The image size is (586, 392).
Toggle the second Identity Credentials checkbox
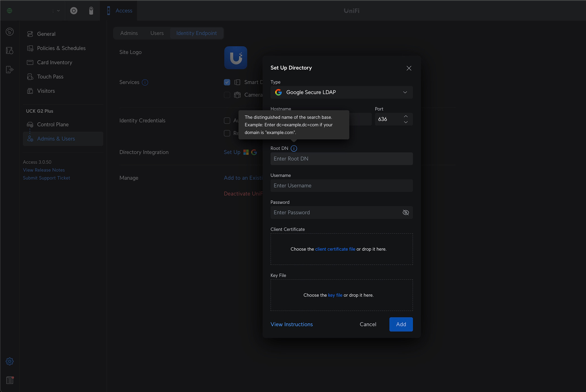click(227, 133)
